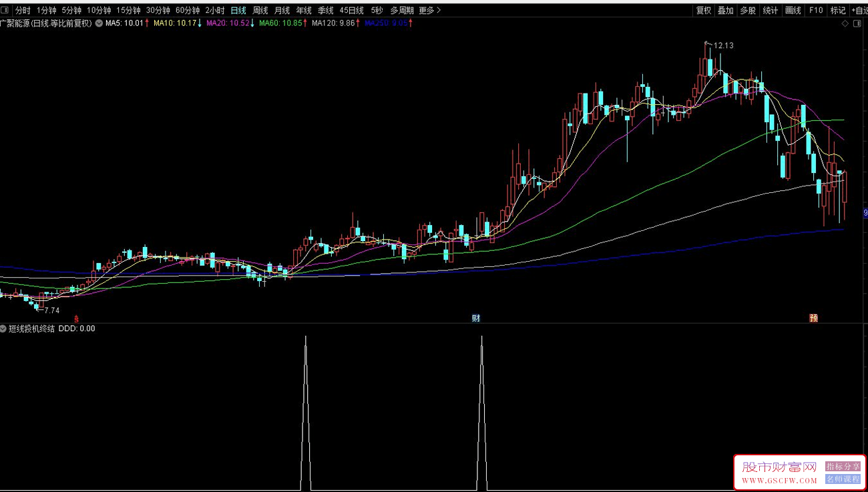Toggle the right sidebar panel icon
Viewport: 868px width, 492px height.
[x=857, y=23]
